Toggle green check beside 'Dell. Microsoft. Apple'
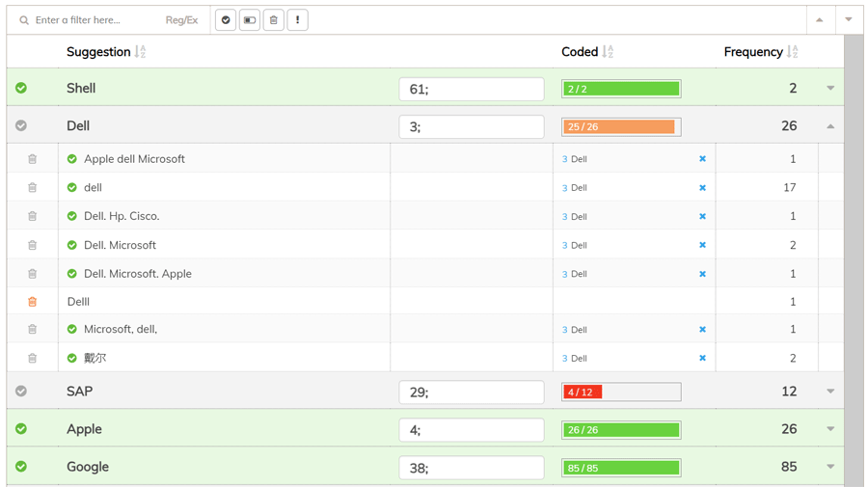 (72, 274)
